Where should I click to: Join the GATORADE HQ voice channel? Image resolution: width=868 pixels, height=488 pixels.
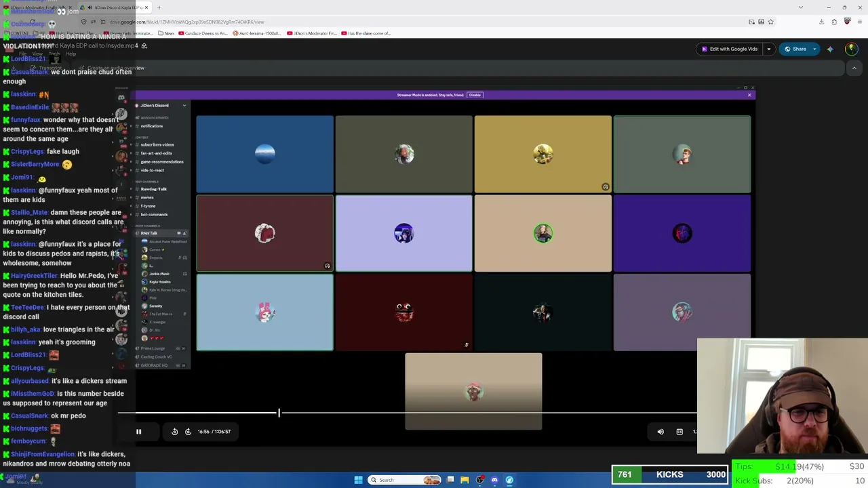coord(154,365)
